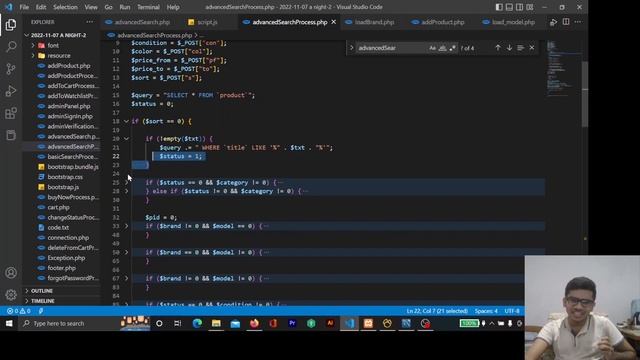Close advancedSearchProcess.php tab
Image resolution: width=640 pixels, height=360 pixels.
click(x=333, y=22)
